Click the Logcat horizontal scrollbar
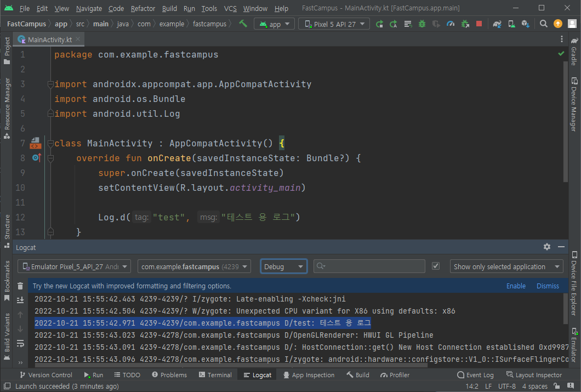 (x=230, y=365)
